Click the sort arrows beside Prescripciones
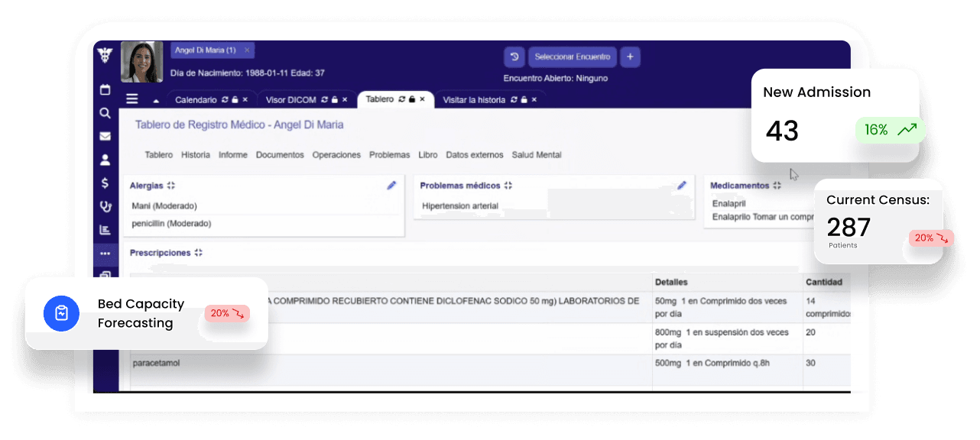Viewport: 980px width, 440px height. 198,252
